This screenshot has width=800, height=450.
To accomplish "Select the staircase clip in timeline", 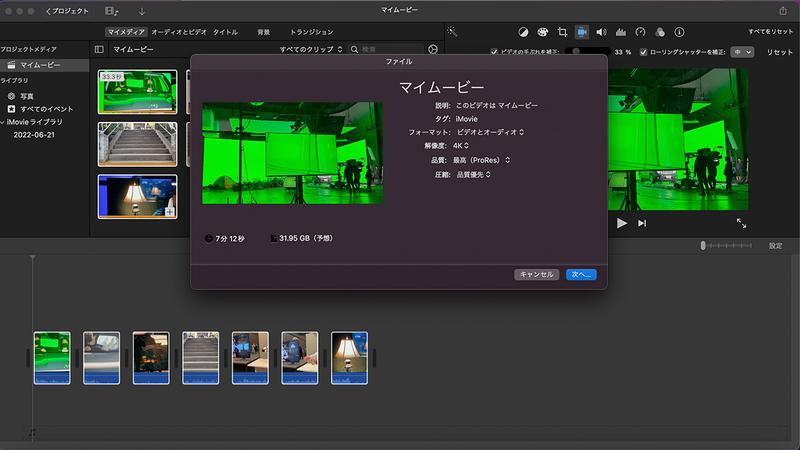I will pos(201,358).
